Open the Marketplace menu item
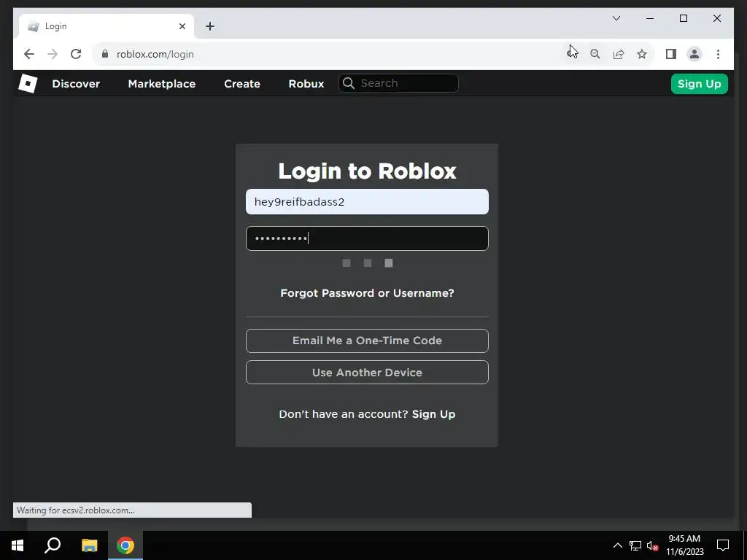 pyautogui.click(x=161, y=84)
